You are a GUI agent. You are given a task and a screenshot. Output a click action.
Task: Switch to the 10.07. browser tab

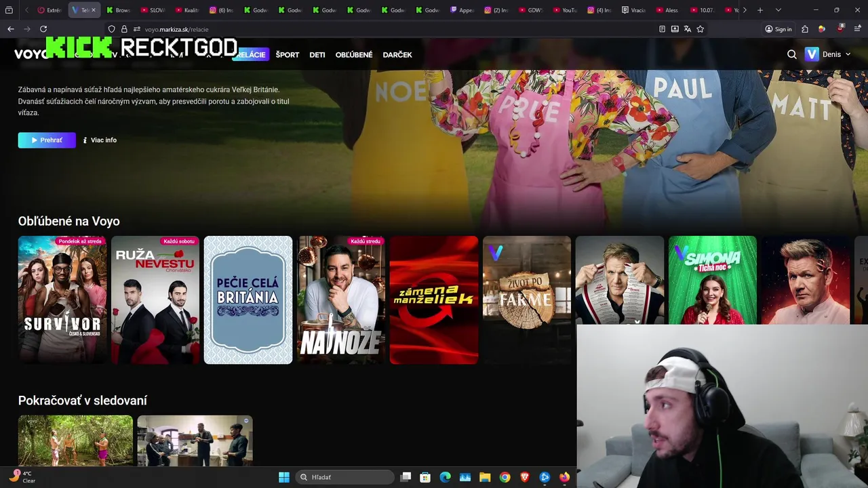pyautogui.click(x=703, y=10)
